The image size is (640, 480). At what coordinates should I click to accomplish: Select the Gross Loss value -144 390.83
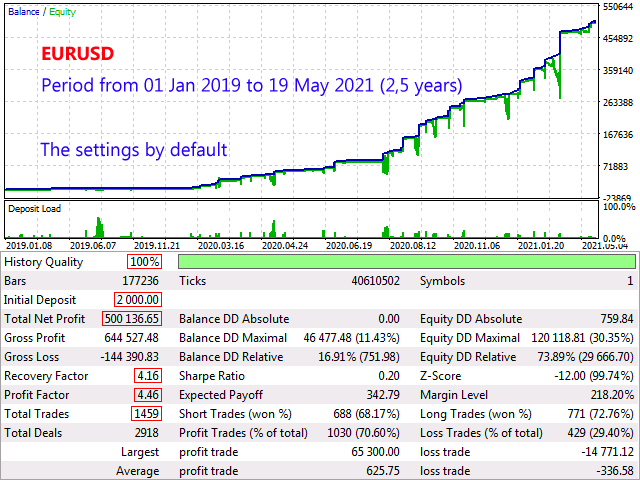click(129, 357)
